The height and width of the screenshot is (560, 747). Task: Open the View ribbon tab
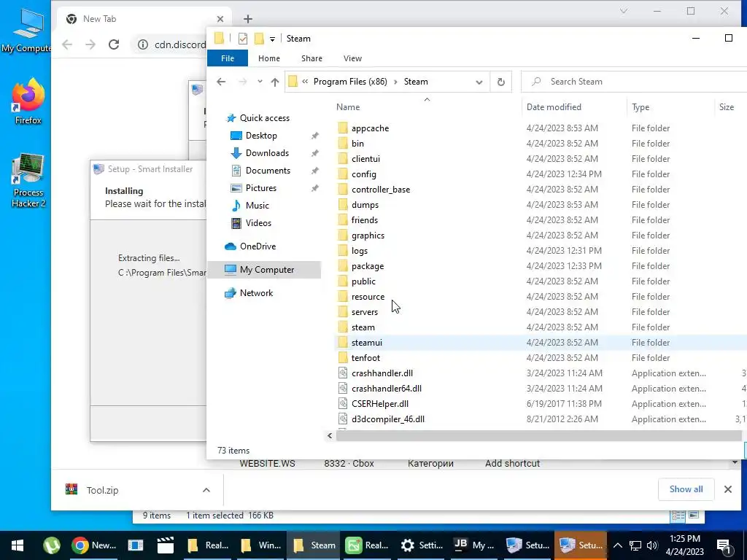click(x=352, y=58)
